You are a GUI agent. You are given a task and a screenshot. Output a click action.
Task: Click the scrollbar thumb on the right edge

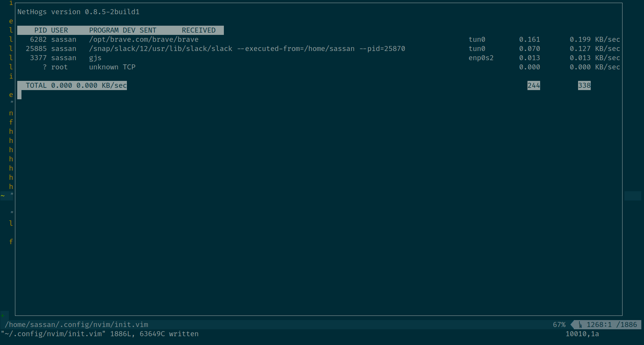[633, 196]
